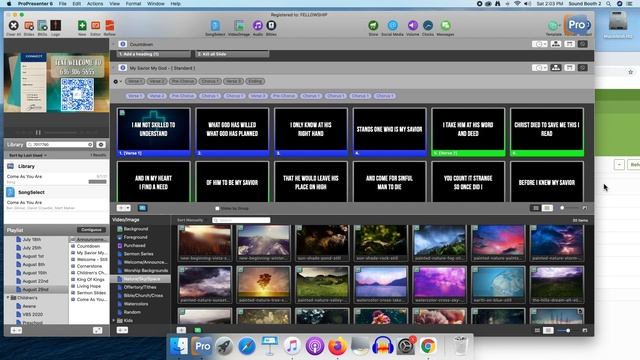Open the Audio bin toolbar icon

coord(258,26)
